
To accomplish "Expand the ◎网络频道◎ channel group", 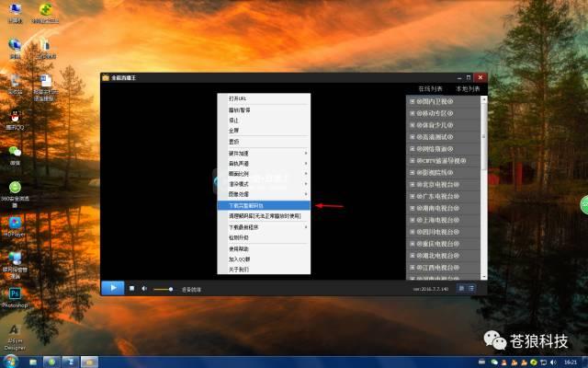I will pos(413,149).
